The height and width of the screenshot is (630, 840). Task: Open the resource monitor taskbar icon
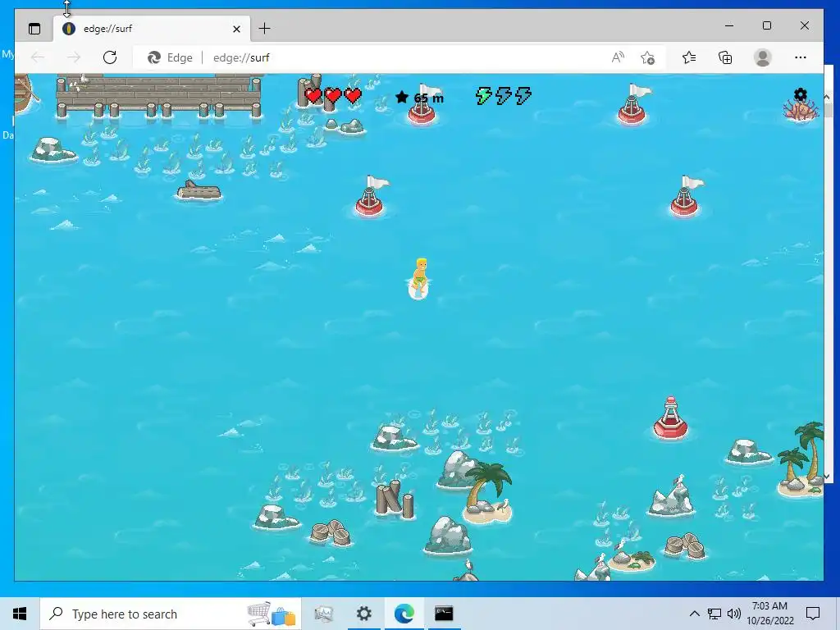point(323,614)
